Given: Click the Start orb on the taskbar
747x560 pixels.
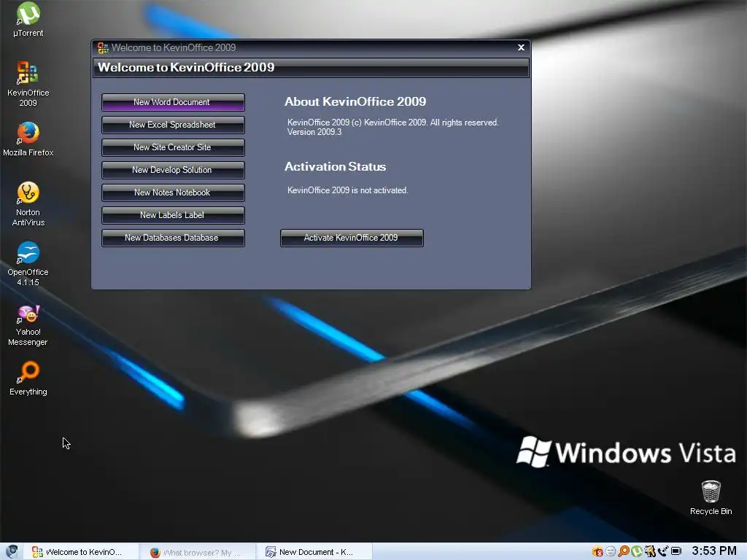Looking at the screenshot, I should tap(12, 551).
